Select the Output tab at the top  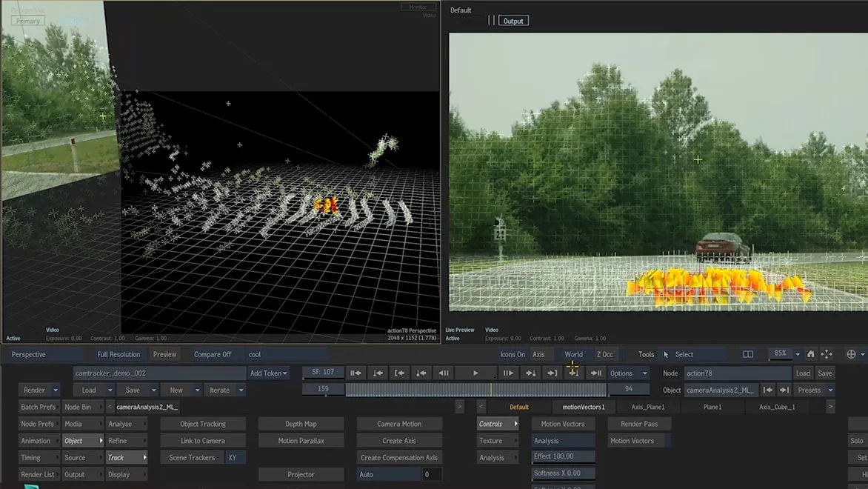coord(513,20)
